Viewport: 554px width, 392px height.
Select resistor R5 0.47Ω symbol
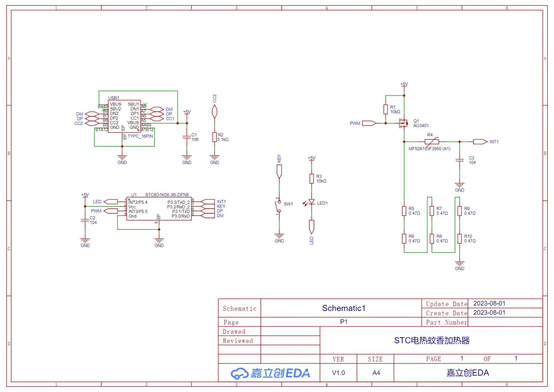(404, 211)
